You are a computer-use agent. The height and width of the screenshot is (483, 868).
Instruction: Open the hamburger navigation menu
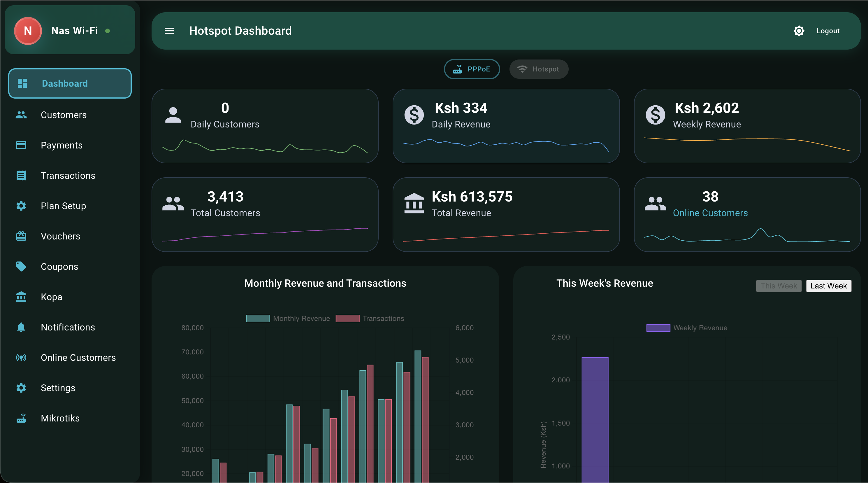169,31
